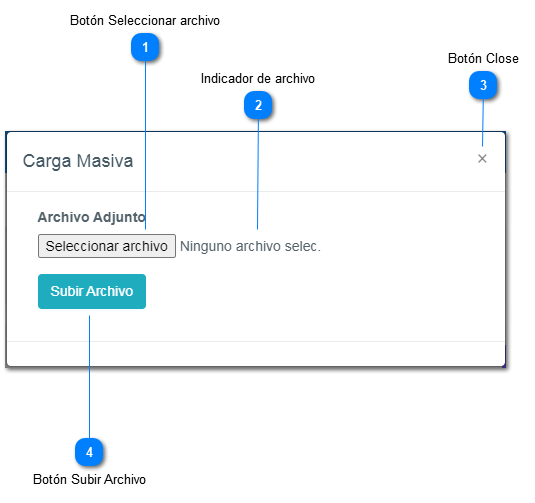
Task: Click annotation marker number 3
Action: pos(483,85)
